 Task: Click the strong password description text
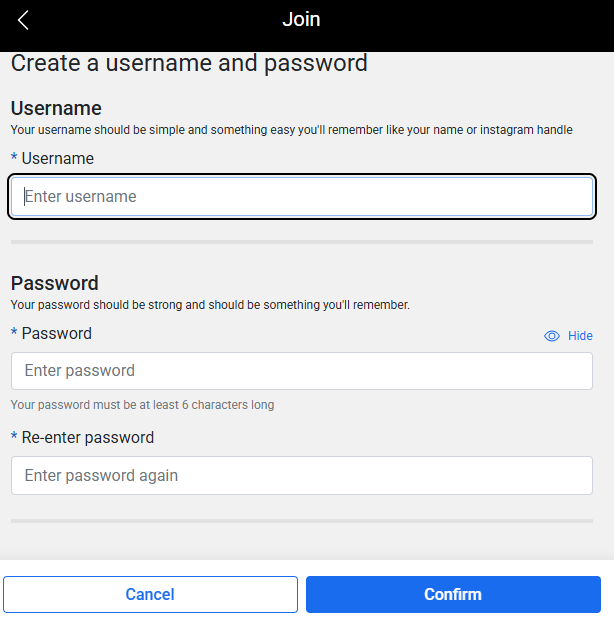pos(210,305)
